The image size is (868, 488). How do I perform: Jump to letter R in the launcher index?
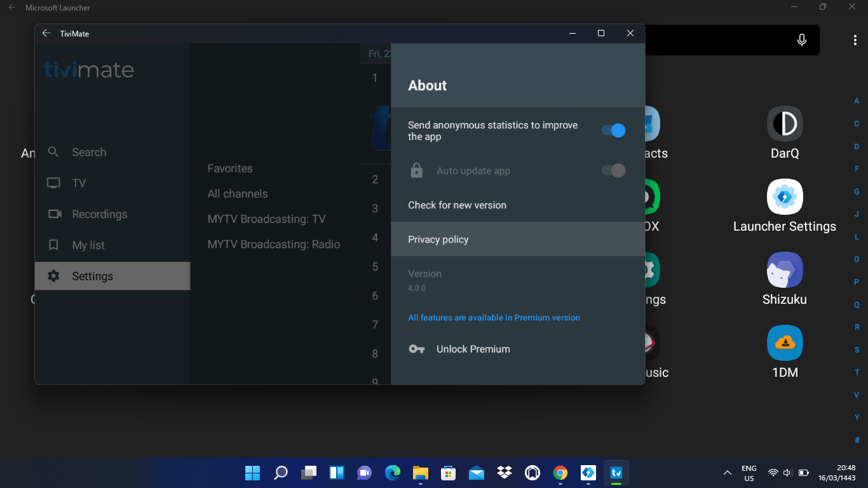(857, 327)
